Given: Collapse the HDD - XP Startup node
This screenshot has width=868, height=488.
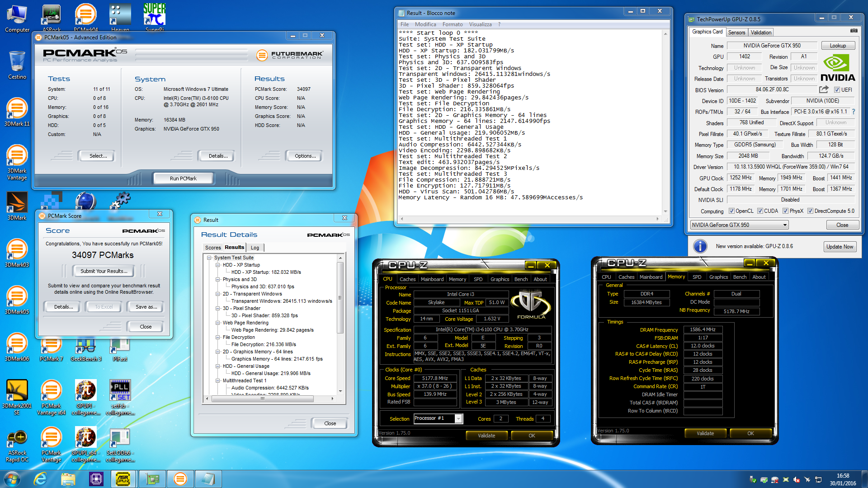Looking at the screenshot, I should [217, 265].
